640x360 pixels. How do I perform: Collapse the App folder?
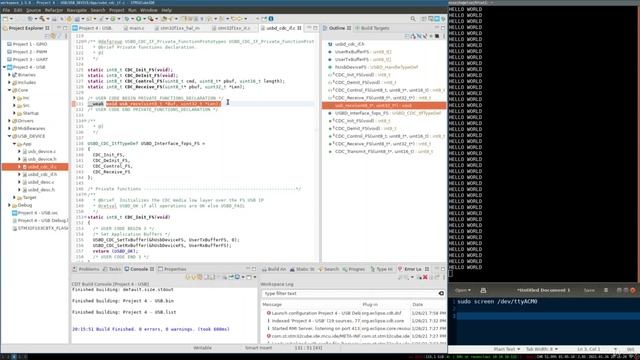coord(14,144)
